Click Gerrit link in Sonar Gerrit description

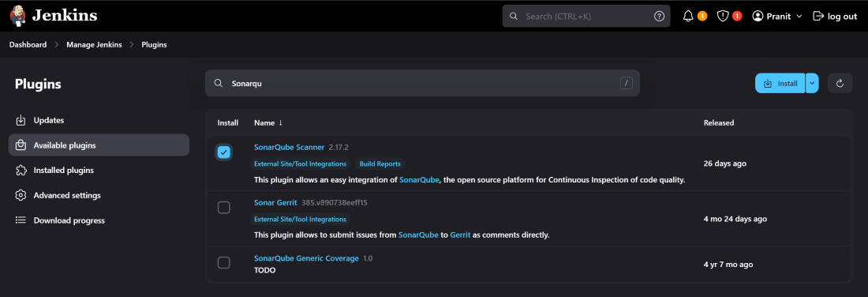(460, 235)
